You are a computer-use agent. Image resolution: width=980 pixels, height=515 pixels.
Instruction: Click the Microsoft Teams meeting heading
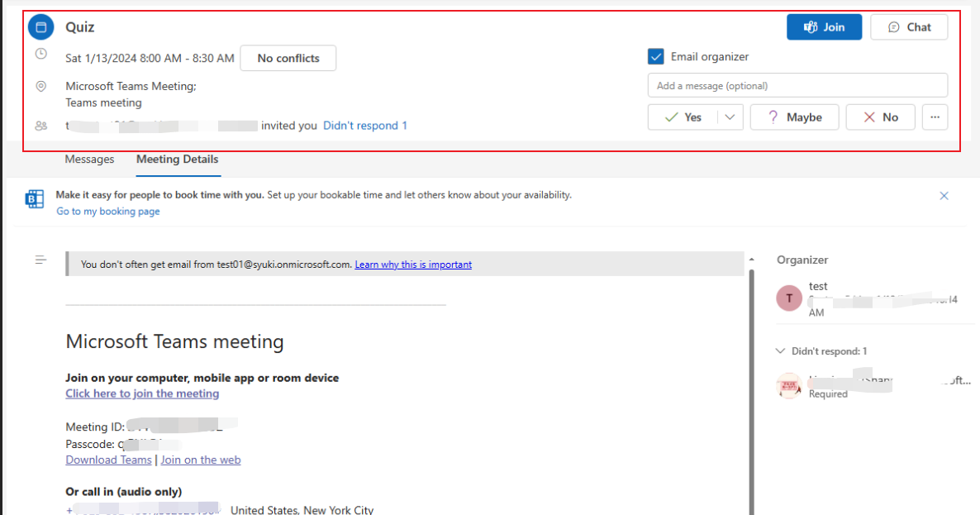point(174,341)
